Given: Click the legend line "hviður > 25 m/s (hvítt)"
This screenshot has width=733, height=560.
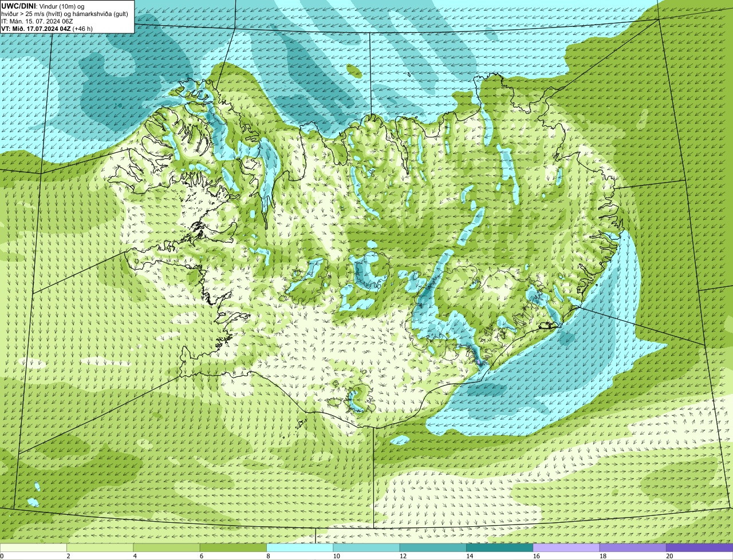Looking at the screenshot, I should (x=32, y=13).
